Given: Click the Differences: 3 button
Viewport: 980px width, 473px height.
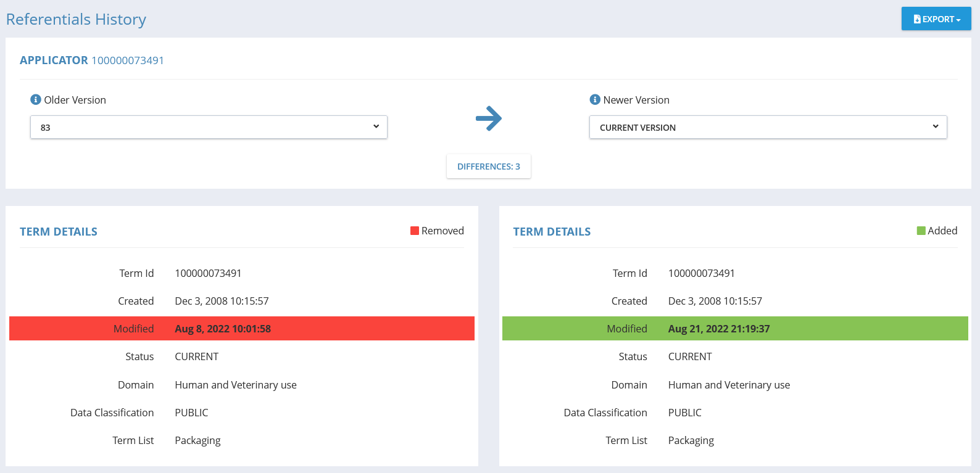Looking at the screenshot, I should tap(488, 167).
